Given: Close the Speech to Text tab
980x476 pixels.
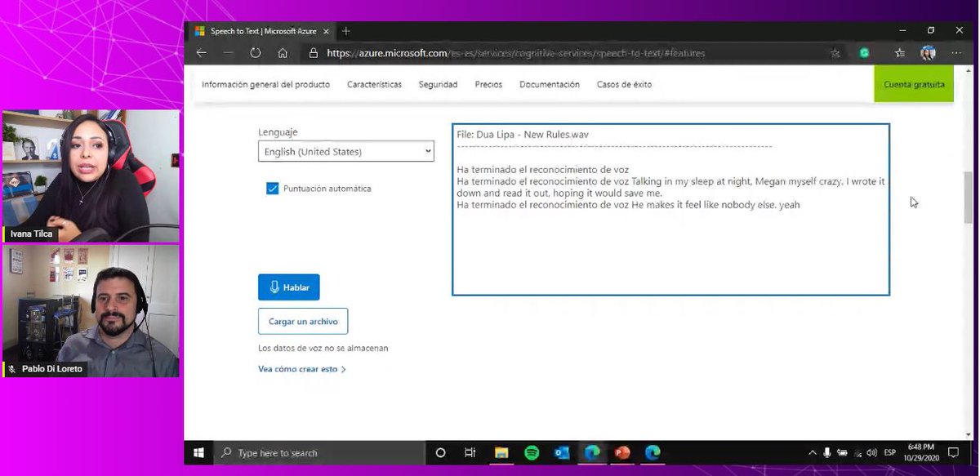Looking at the screenshot, I should coord(326,31).
